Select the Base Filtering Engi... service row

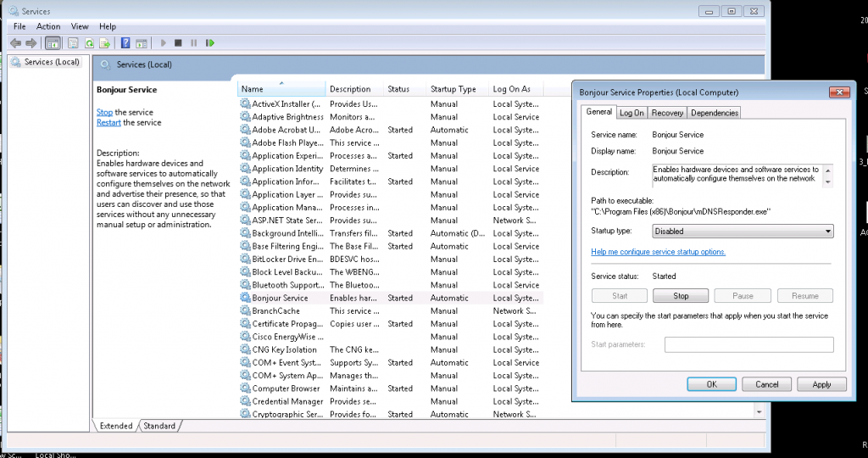[391, 246]
